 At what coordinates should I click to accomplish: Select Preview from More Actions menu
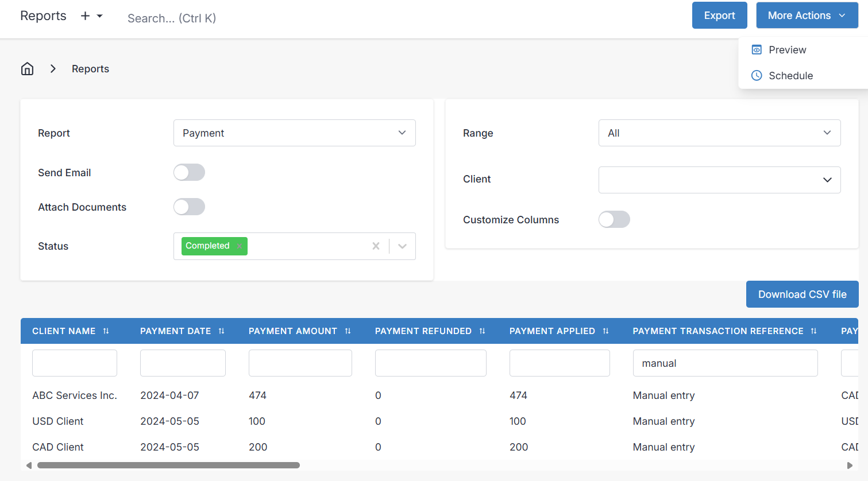tap(787, 50)
